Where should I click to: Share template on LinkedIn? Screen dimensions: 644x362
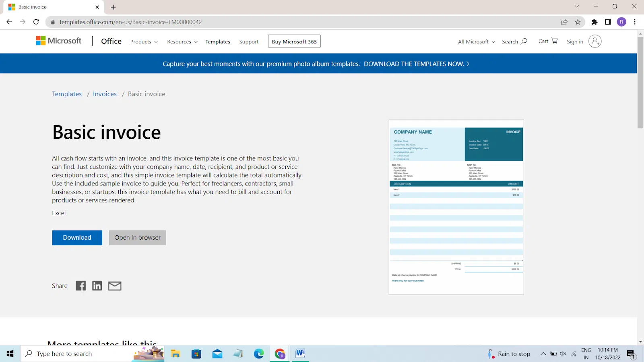coord(97,286)
